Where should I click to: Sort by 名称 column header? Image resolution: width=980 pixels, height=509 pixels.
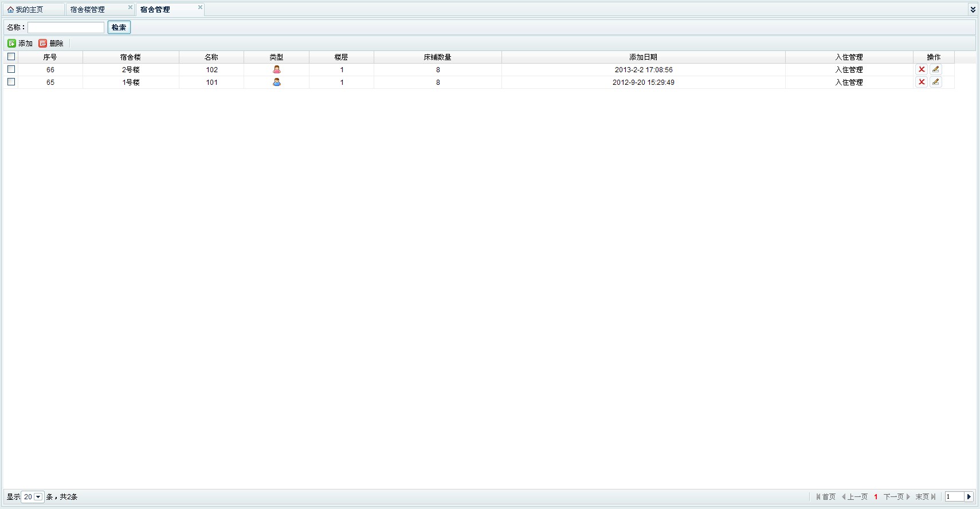[211, 57]
